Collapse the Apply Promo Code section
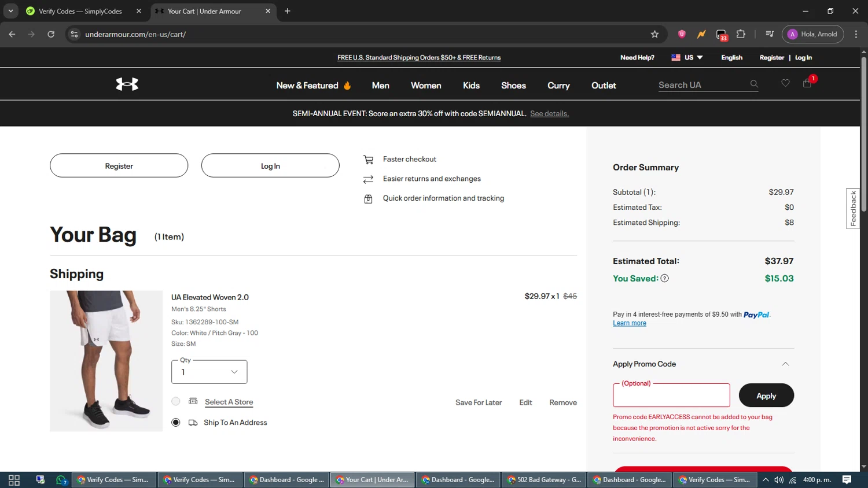 click(x=785, y=364)
